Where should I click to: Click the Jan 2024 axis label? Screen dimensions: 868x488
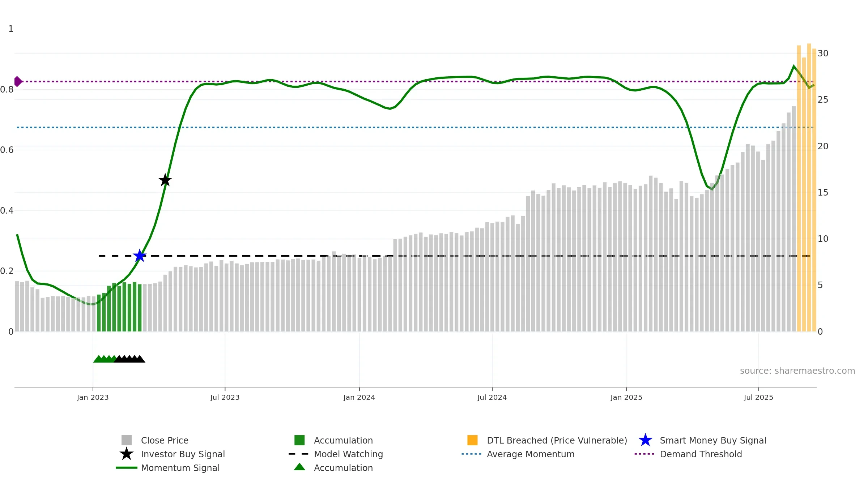tap(359, 398)
